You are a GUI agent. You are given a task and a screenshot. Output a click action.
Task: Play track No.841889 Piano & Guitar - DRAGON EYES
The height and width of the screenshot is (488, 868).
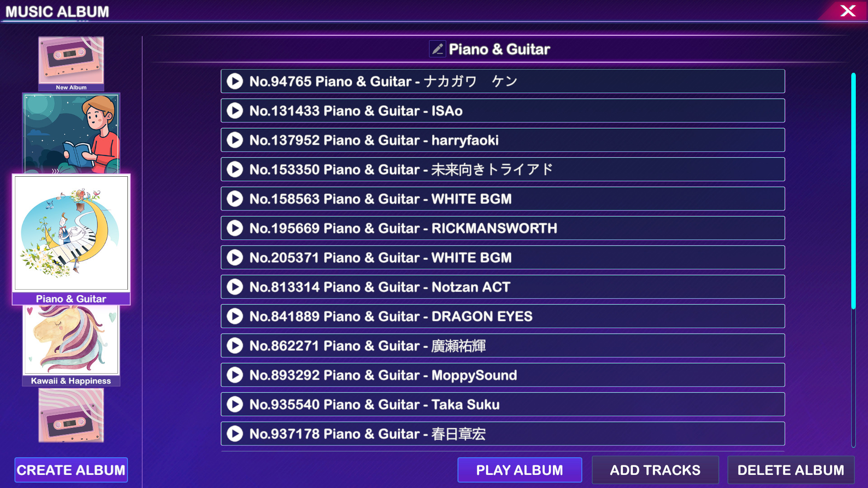(235, 316)
